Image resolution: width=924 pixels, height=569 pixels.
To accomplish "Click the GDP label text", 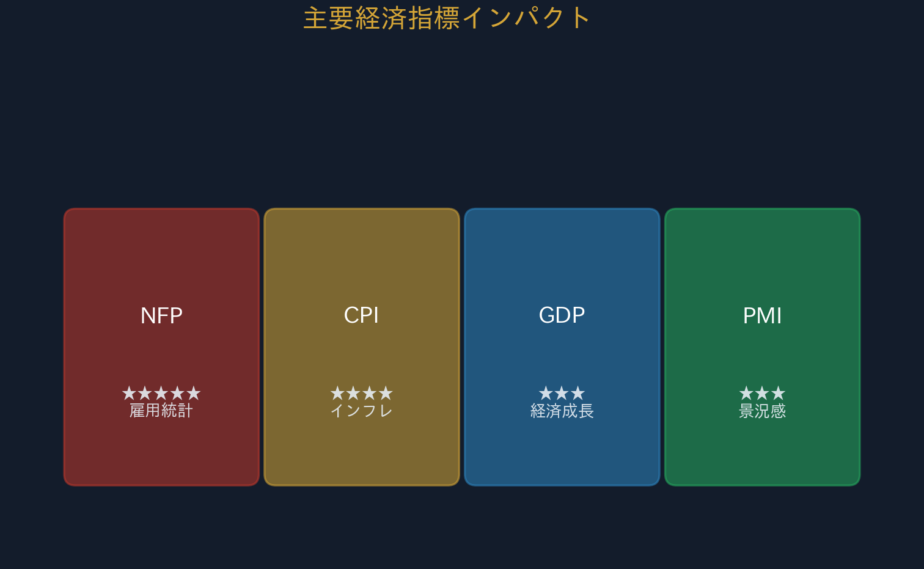I will coord(562,315).
